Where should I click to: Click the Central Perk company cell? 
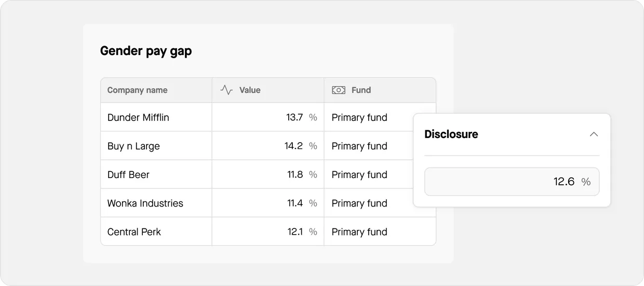[134, 231]
